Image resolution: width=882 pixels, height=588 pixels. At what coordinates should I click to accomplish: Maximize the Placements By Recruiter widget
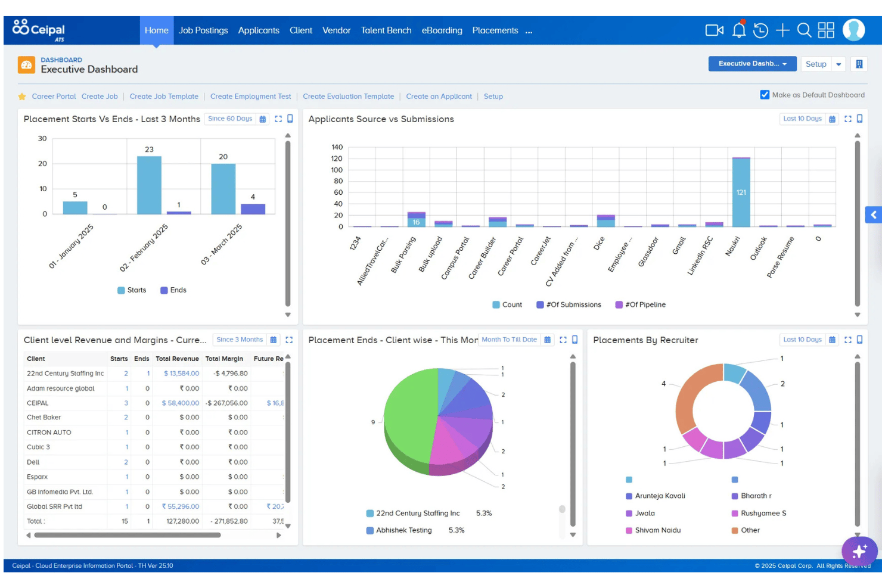pyautogui.click(x=848, y=340)
